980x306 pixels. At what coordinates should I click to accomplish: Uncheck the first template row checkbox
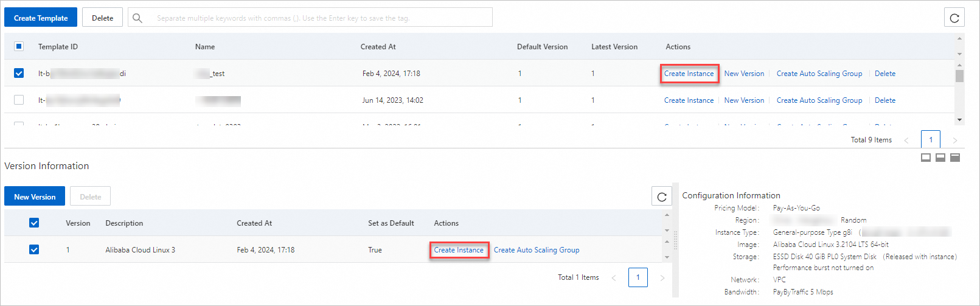coord(19,73)
